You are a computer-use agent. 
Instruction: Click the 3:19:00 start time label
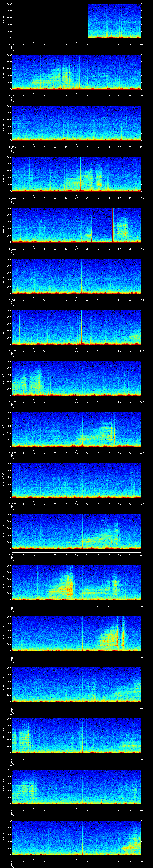12,555
